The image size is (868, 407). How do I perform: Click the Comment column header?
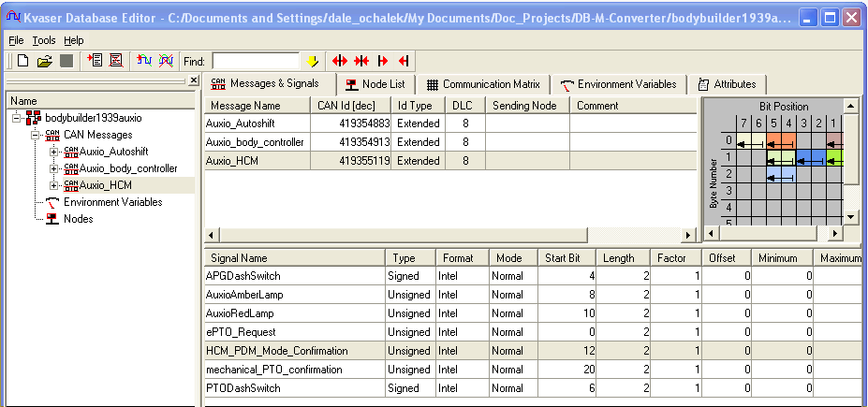tap(633, 106)
